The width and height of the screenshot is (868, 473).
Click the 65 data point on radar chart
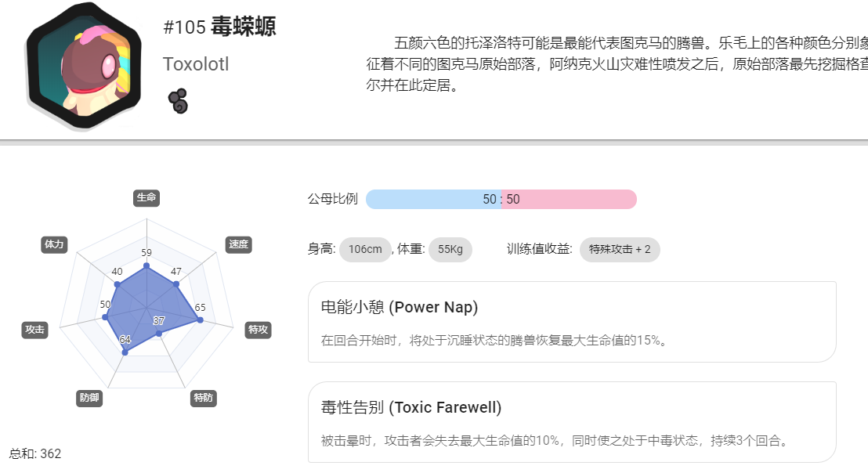pos(201,320)
